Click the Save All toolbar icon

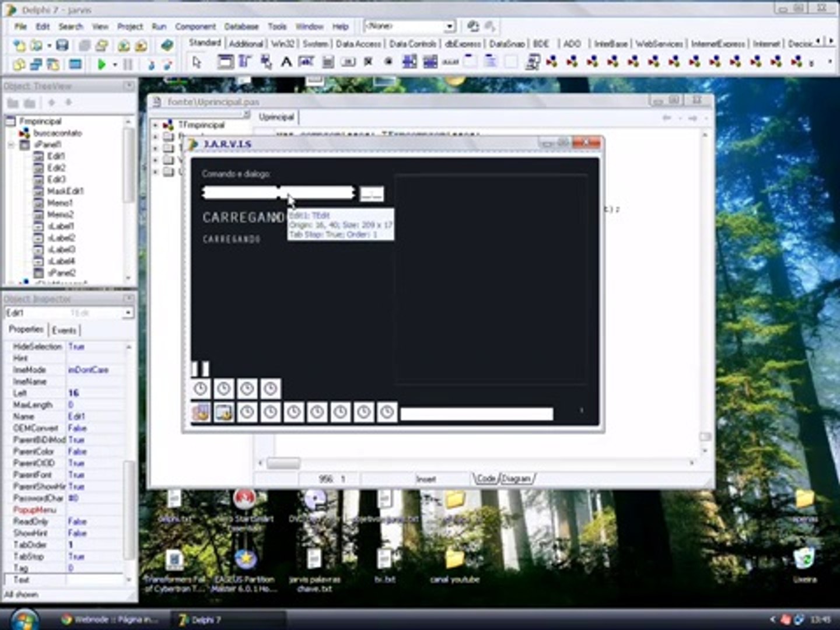coord(84,45)
